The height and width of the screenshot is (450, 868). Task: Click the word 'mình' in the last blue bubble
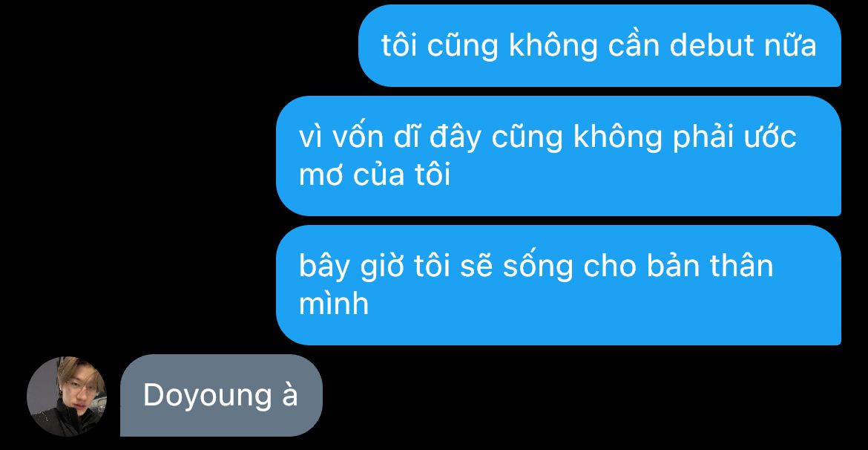click(x=334, y=303)
